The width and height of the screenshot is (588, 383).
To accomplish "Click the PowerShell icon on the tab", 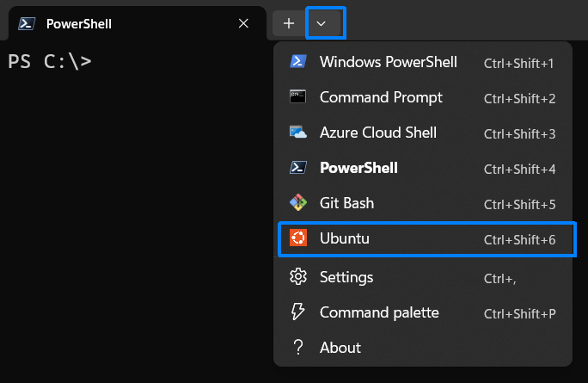I will coord(27,23).
